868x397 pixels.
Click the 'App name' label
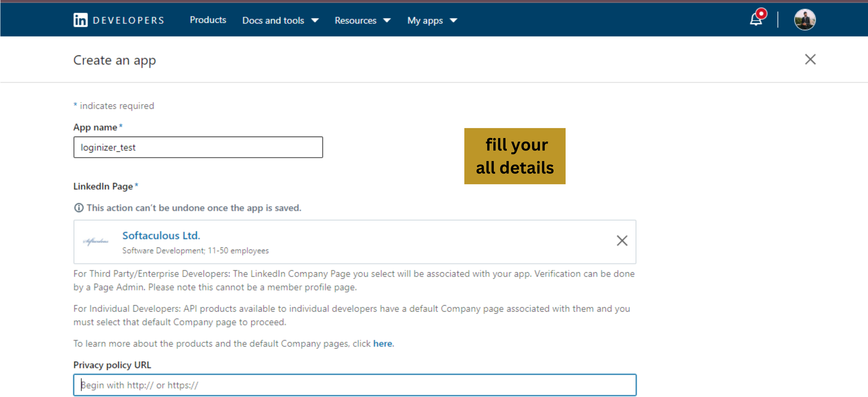[95, 127]
